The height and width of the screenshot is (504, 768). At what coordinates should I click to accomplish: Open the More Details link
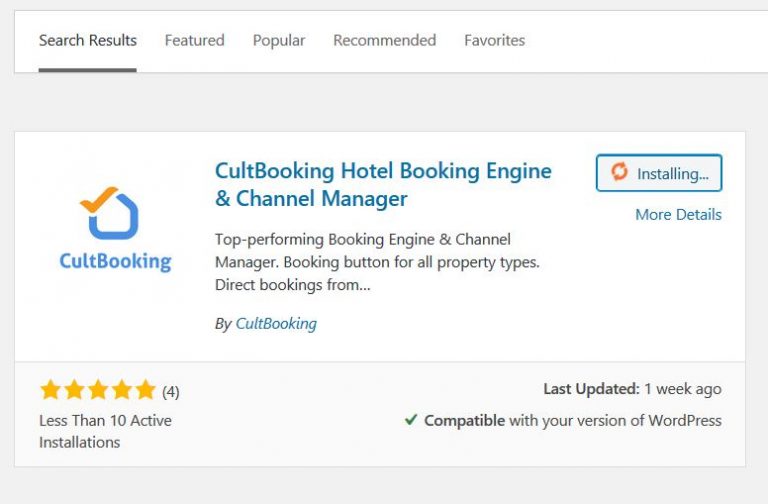tap(678, 215)
